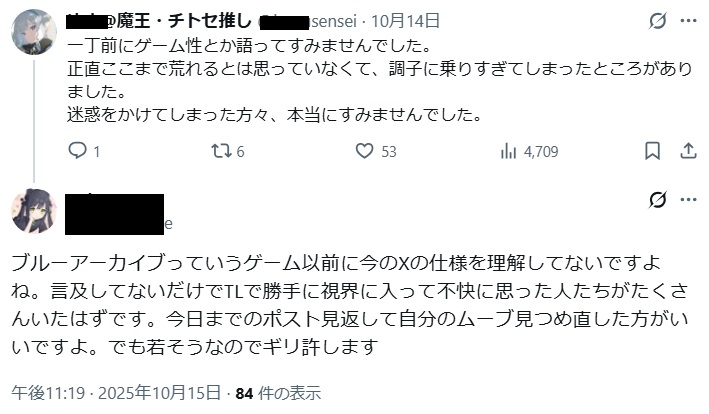Open the more options menu on the first post

(x=688, y=21)
